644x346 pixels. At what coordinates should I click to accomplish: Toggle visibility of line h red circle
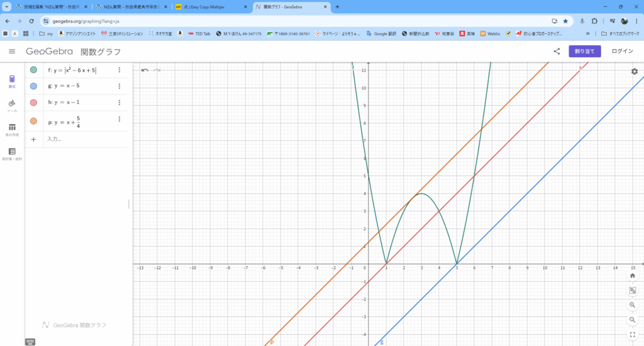33,103
